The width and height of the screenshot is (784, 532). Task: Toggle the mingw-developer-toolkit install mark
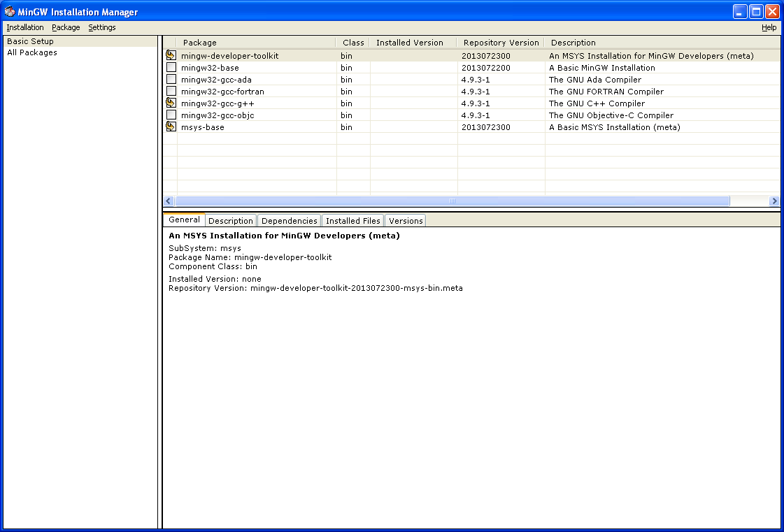[x=171, y=55]
